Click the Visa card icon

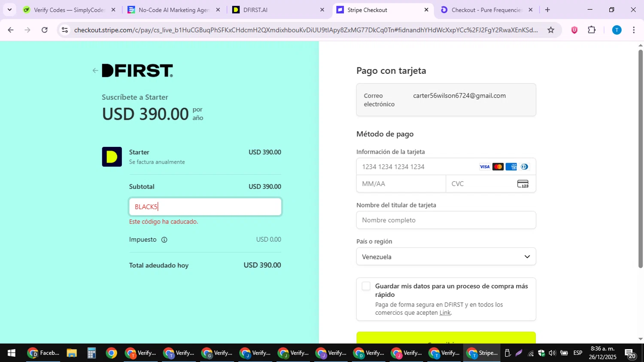point(485,167)
